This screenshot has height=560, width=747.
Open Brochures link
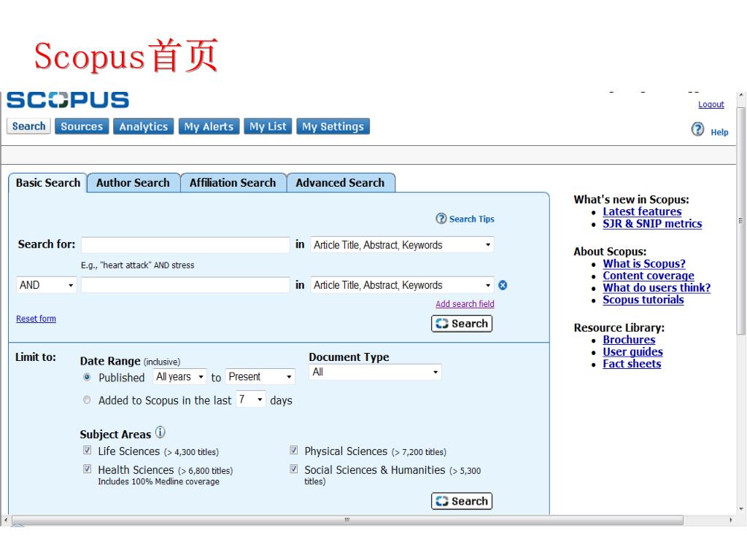coord(629,340)
